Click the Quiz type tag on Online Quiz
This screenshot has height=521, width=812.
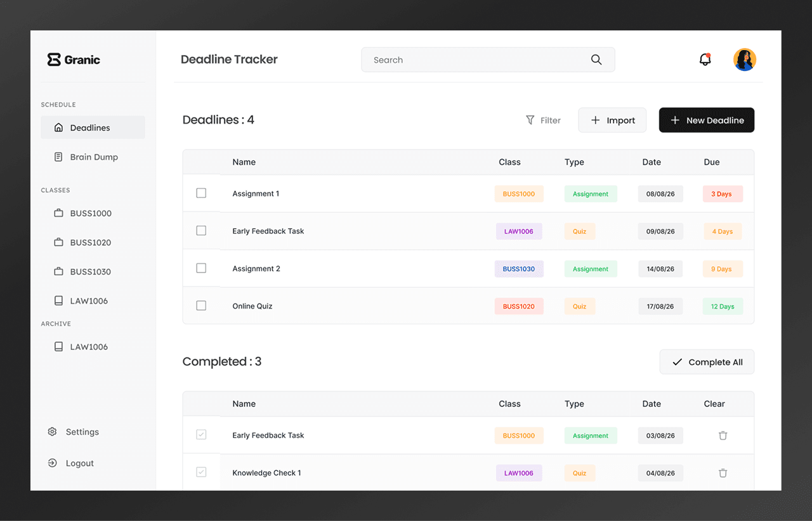tap(580, 306)
